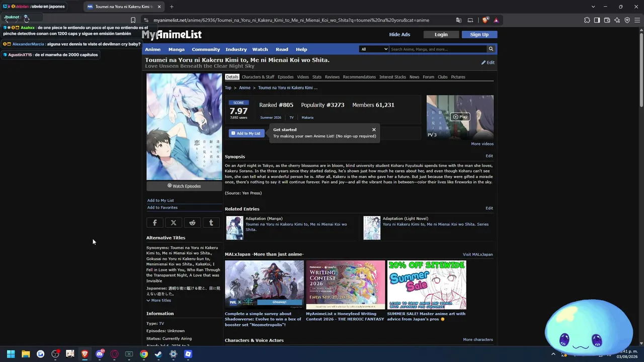Open the Industry menu
This screenshot has width=644, height=362.
tap(236, 49)
